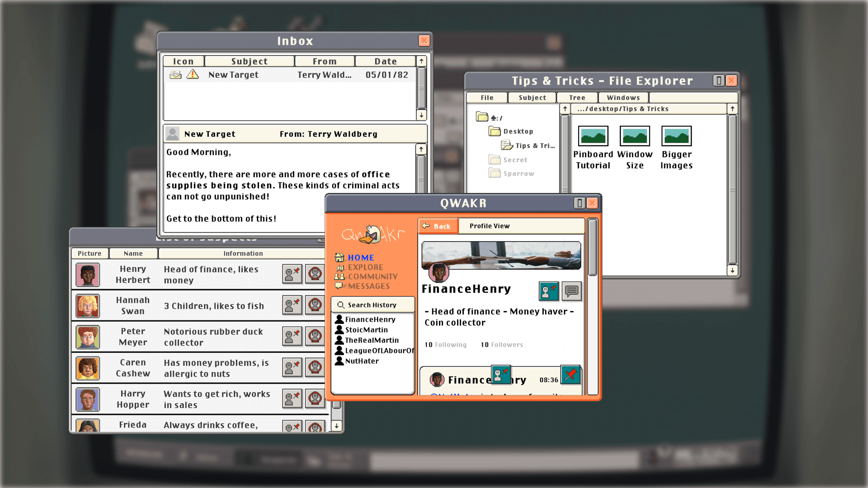
Task: Mark Harry Hopper as culprit icon
Action: click(315, 399)
